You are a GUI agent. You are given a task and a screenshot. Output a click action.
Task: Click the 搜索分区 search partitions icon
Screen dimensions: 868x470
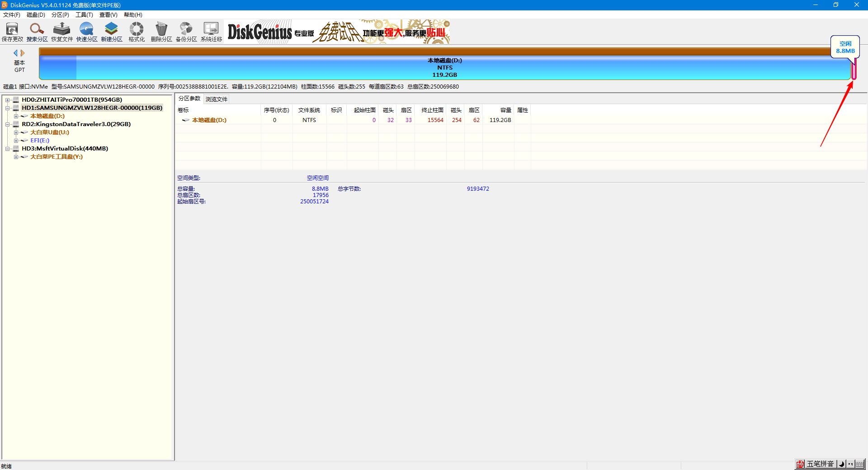[37, 32]
